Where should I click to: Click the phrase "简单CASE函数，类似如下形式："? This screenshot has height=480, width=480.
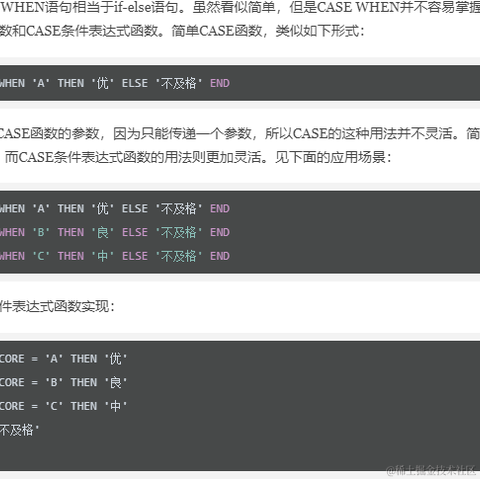268,31
